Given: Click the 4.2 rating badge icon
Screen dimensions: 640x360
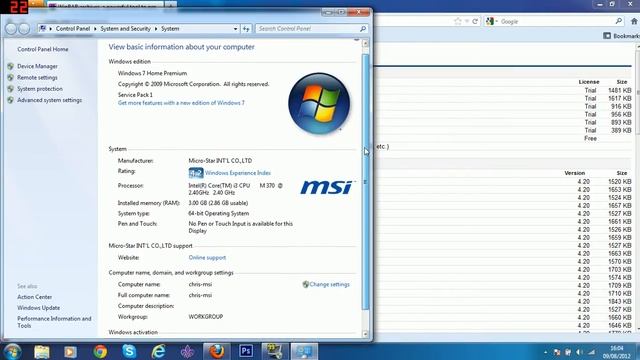Looking at the screenshot, I should tap(196, 173).
